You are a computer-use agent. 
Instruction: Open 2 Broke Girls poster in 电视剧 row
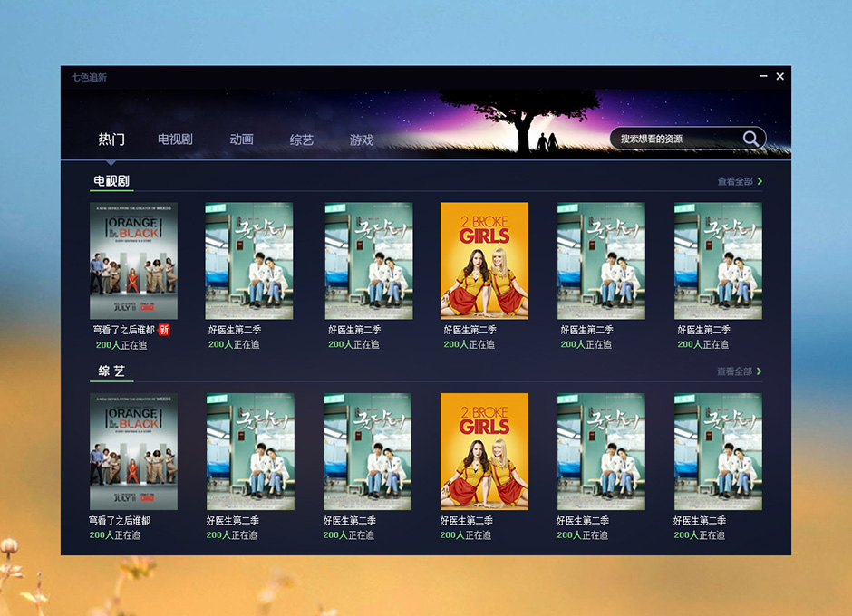pos(484,261)
